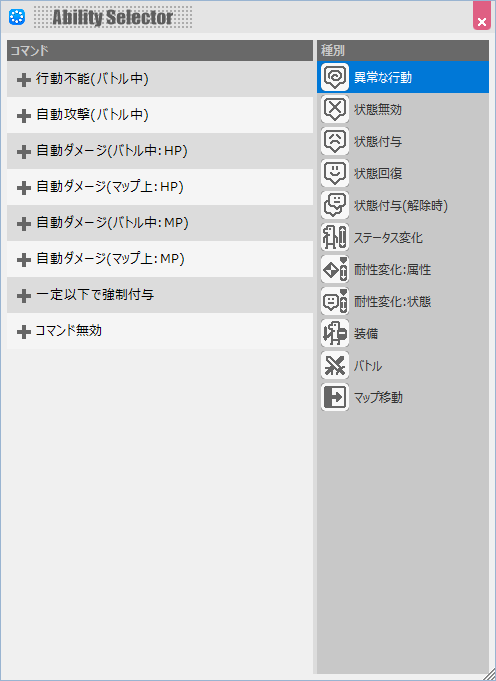Add the 自動ダメージ(マップ上:HP) command
This screenshot has height=681, width=496.
point(160,187)
